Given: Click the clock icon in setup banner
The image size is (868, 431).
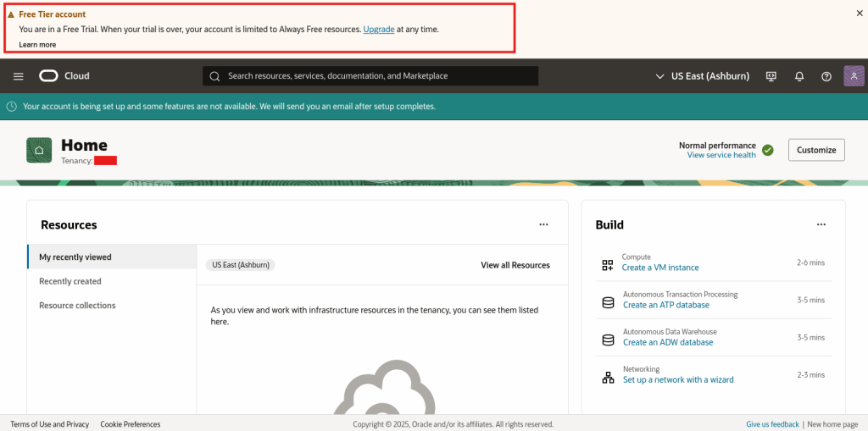Looking at the screenshot, I should 11,106.
